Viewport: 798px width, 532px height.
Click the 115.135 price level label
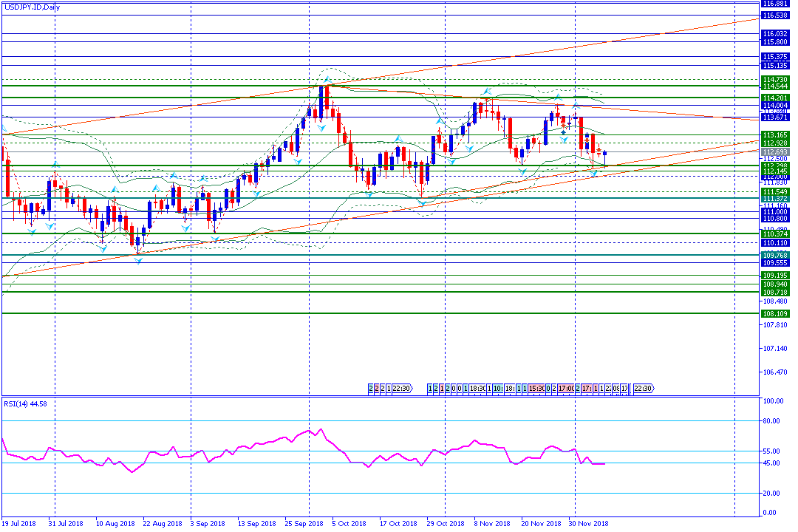click(x=774, y=65)
